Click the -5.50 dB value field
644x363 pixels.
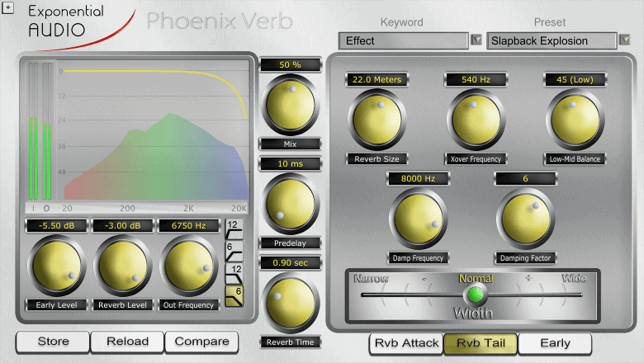pyautogui.click(x=56, y=225)
